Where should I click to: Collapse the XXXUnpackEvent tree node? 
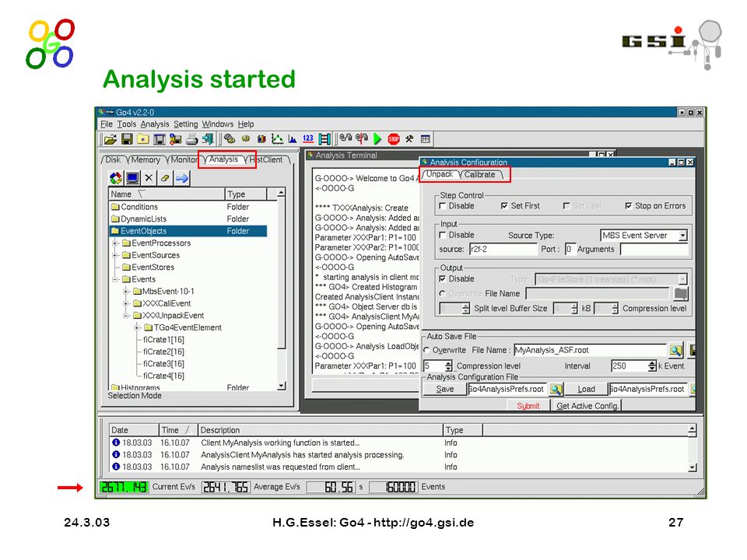pyautogui.click(x=126, y=316)
